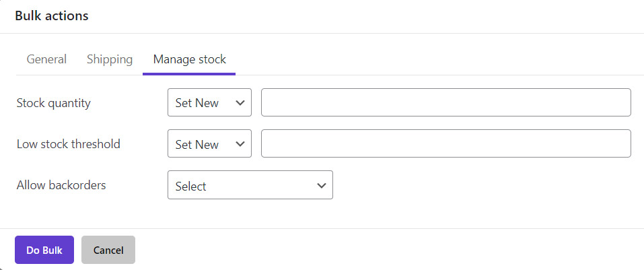The image size is (644, 270).
Task: Click the Low stock threshold label
Action: 68,144
